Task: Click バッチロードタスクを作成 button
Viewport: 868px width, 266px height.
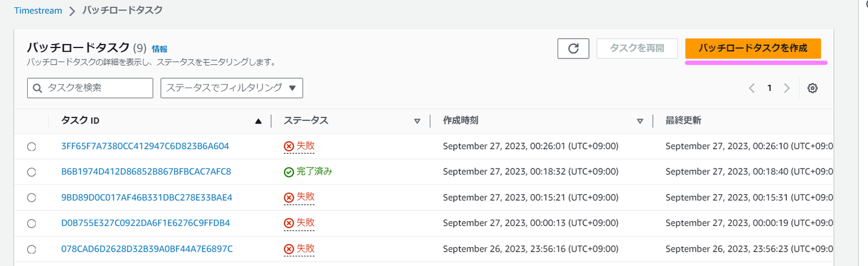Action: (753, 48)
